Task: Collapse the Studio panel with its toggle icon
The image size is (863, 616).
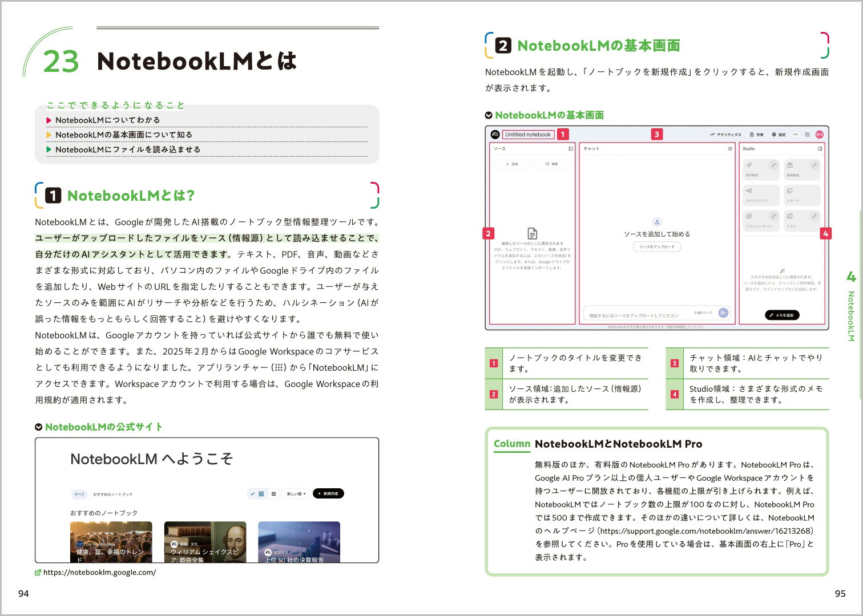Action: pyautogui.click(x=820, y=148)
